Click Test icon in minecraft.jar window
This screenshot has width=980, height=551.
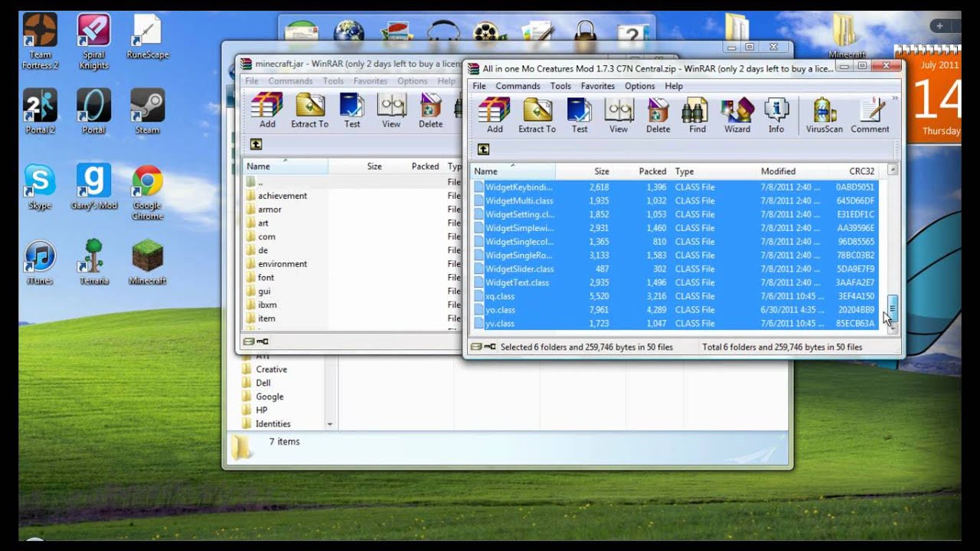click(x=352, y=111)
